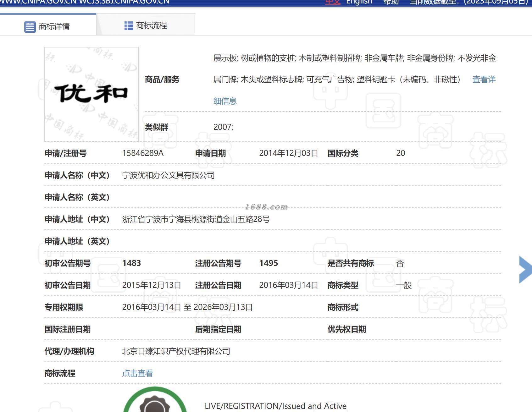This screenshot has width=532, height=412.
Task: Click the 优和 trademark image
Action: click(x=91, y=94)
